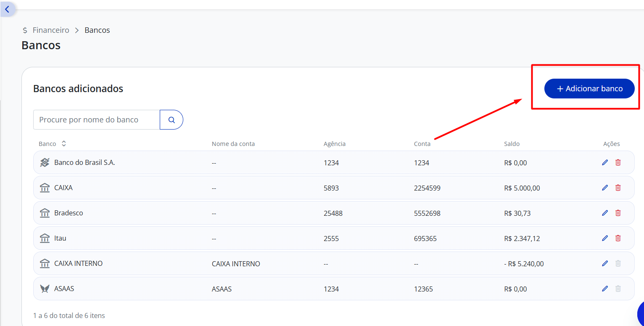Delete the Itau bank entry

(618, 238)
